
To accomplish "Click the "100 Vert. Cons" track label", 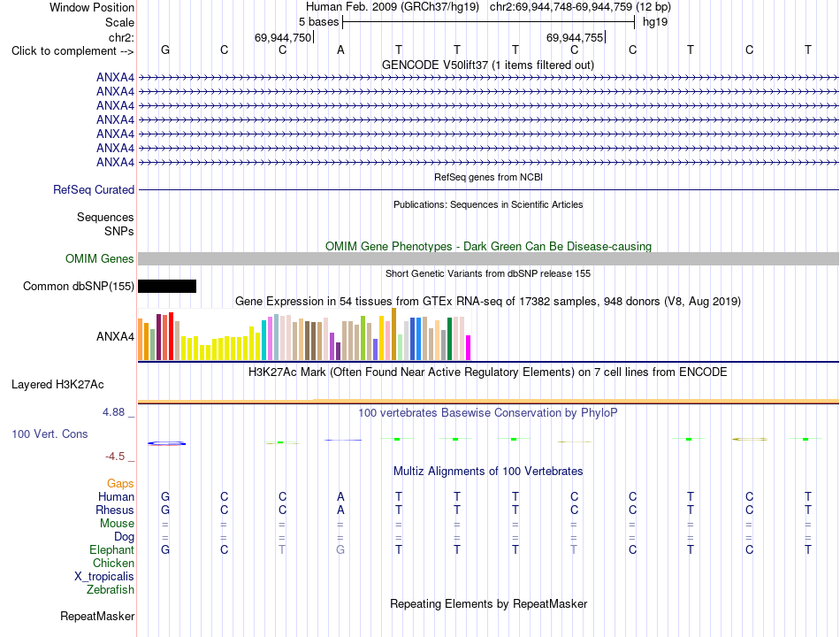I will pos(50,434).
